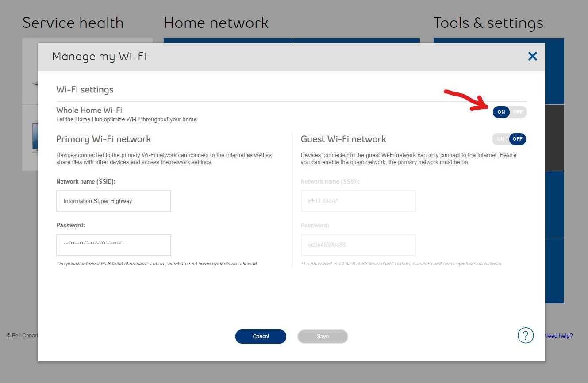Open the circular question mark help icon

[526, 335]
